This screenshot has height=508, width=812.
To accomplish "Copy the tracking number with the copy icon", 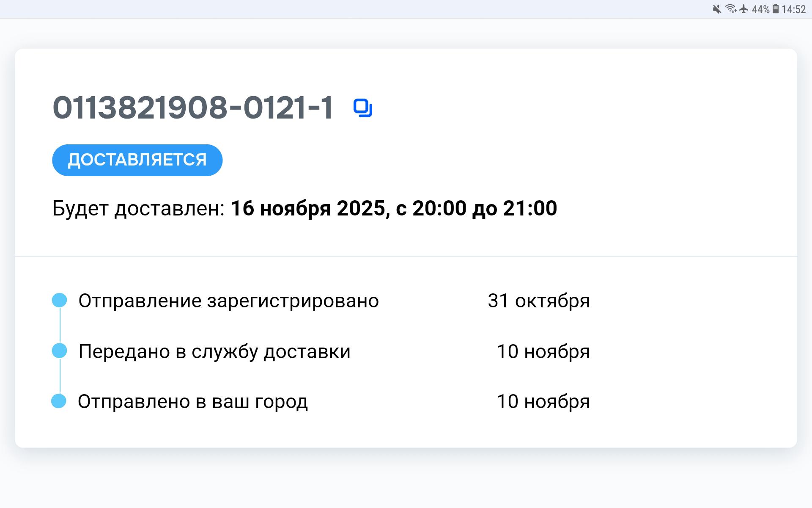I will (x=363, y=108).
